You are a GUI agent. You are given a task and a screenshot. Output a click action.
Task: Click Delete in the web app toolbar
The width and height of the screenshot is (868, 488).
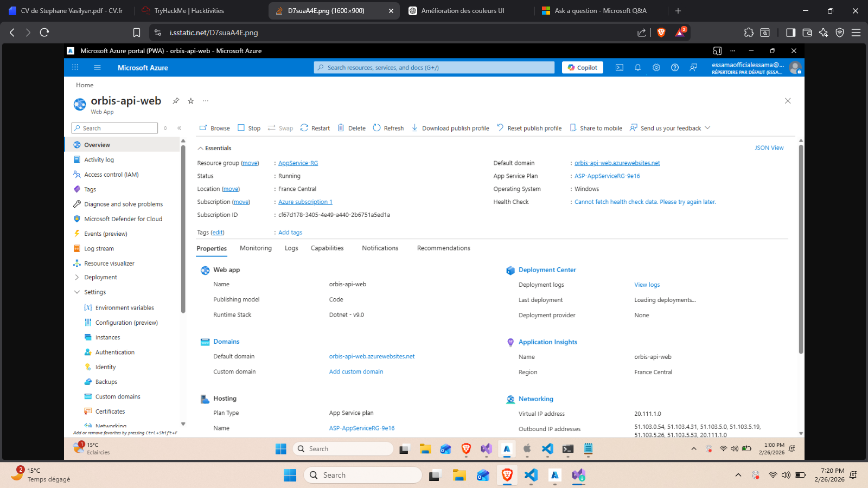[x=352, y=128]
